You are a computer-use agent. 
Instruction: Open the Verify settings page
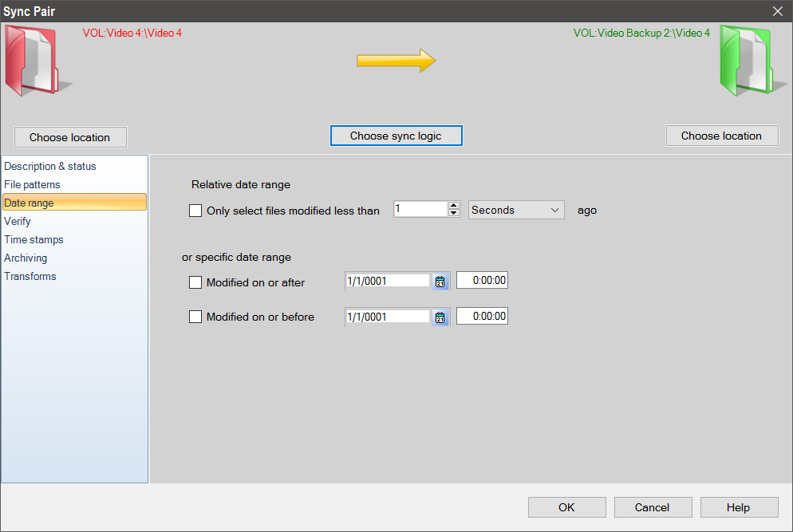pyautogui.click(x=18, y=221)
